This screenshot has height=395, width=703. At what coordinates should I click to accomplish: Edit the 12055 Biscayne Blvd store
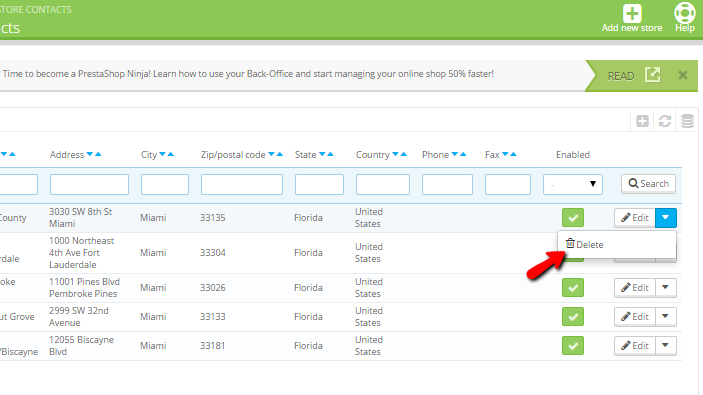pos(635,346)
